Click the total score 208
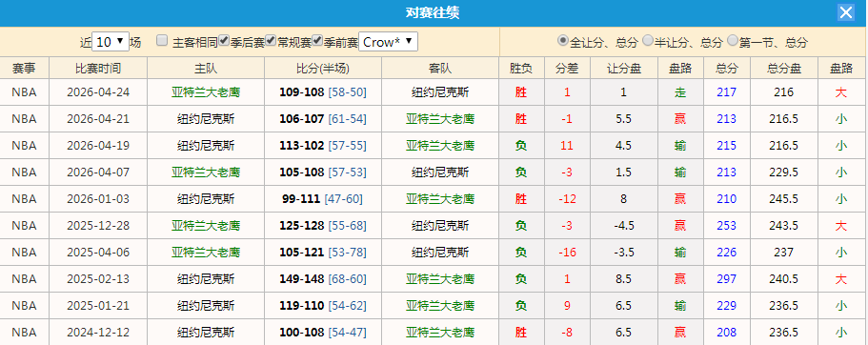The height and width of the screenshot is (345, 868). (x=727, y=333)
